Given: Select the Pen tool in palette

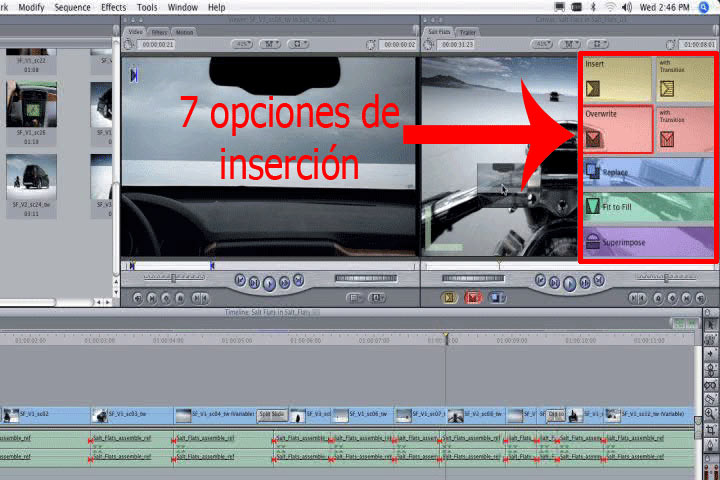Looking at the screenshot, I should click(x=711, y=444).
